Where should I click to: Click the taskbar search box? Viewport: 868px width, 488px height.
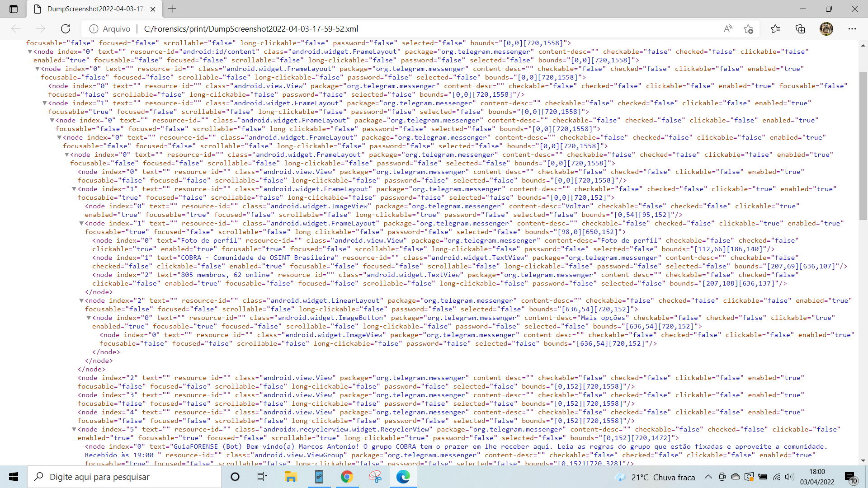click(124, 477)
